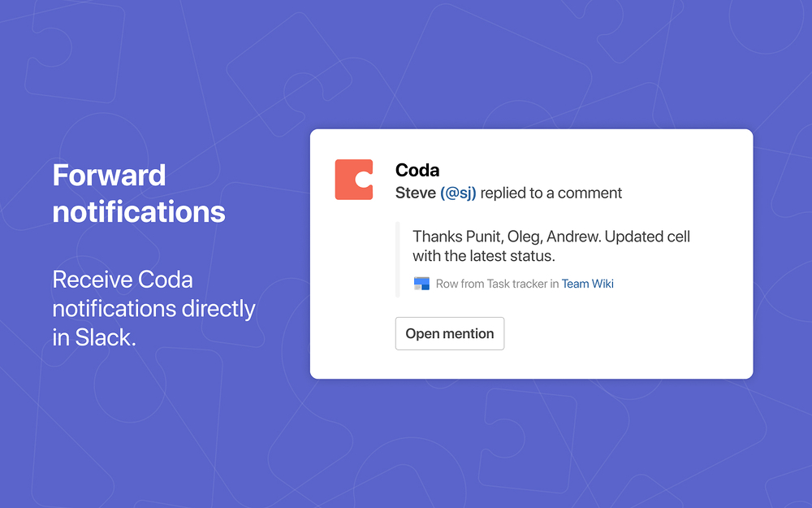812x508 pixels.
Task: Click the "replied to a comment" text
Action: tap(551, 193)
